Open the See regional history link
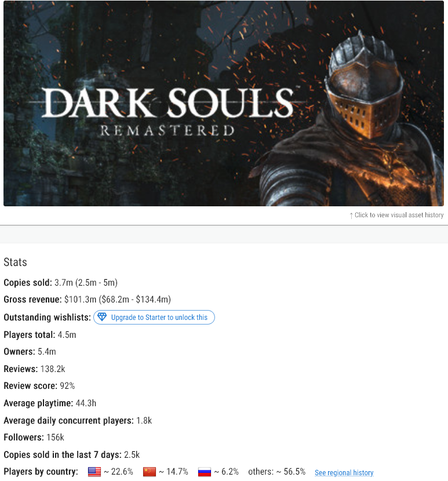This screenshot has width=448, height=481. (344, 472)
